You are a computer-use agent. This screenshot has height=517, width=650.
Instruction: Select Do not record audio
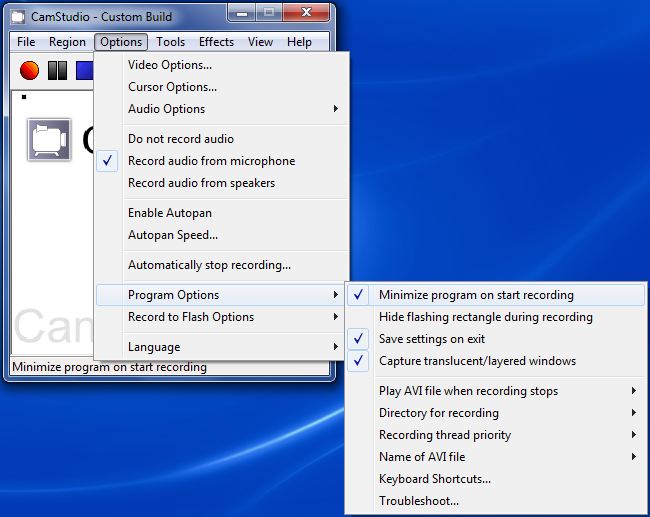pyautogui.click(x=221, y=139)
